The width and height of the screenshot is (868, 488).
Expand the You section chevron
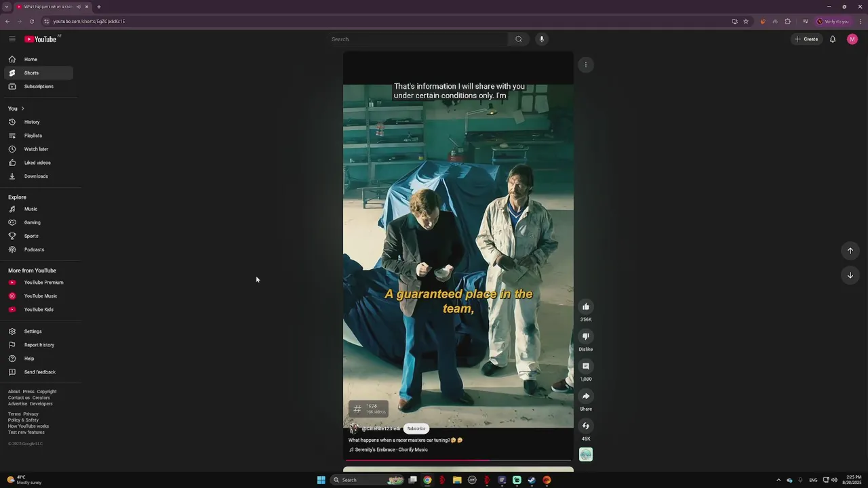[x=22, y=108]
